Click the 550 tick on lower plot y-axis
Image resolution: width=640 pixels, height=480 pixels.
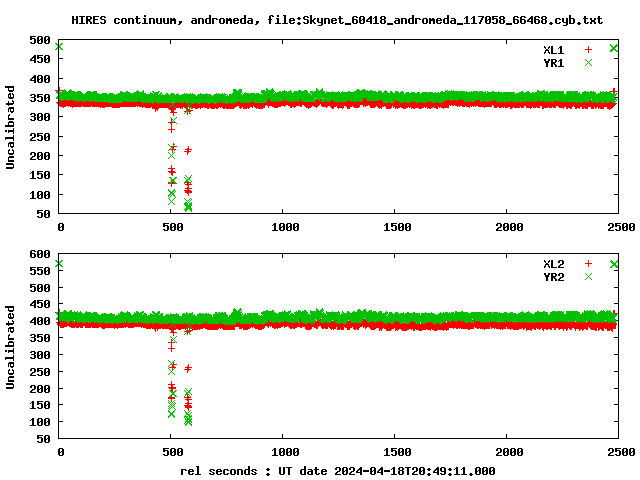click(40, 271)
